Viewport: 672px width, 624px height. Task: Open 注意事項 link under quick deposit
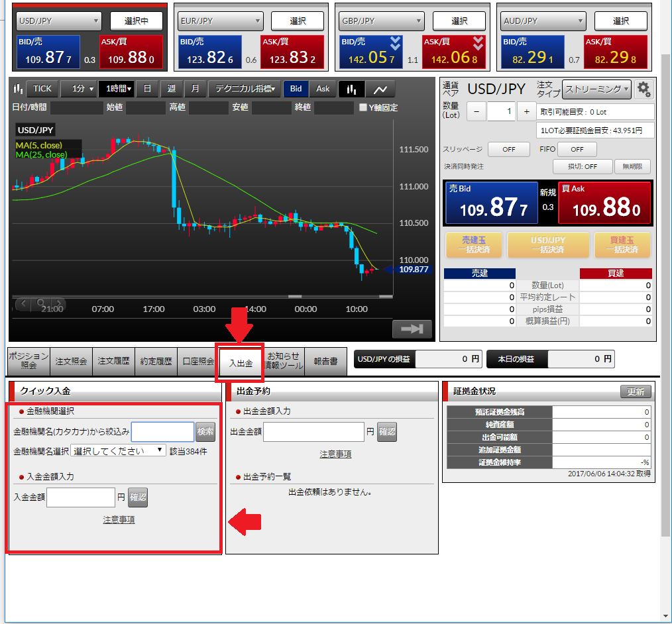coord(119,519)
